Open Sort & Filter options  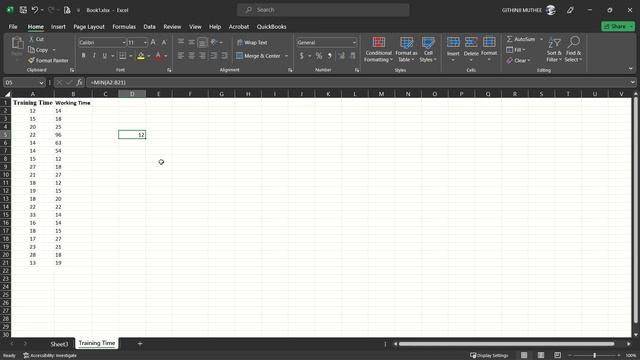point(554,49)
